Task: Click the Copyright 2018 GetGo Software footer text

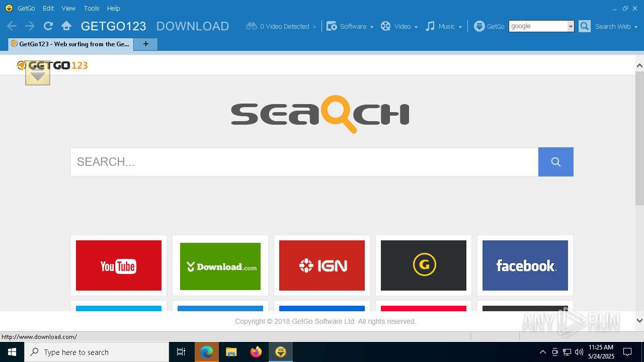Action: pyautogui.click(x=326, y=321)
